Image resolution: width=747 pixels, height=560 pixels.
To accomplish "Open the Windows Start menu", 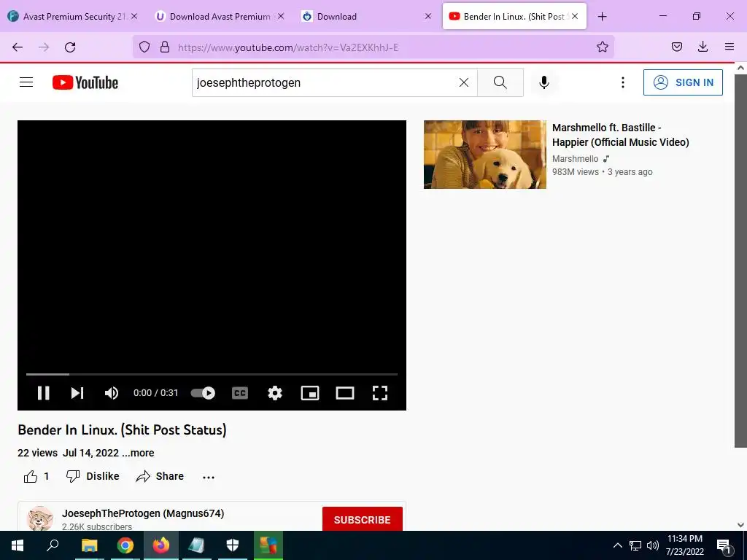I will (x=18, y=545).
